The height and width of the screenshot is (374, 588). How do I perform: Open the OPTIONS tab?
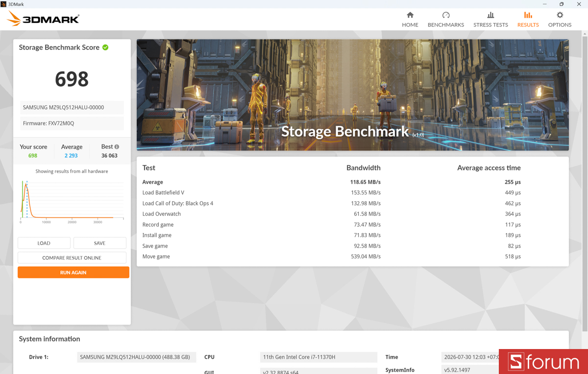(x=560, y=20)
